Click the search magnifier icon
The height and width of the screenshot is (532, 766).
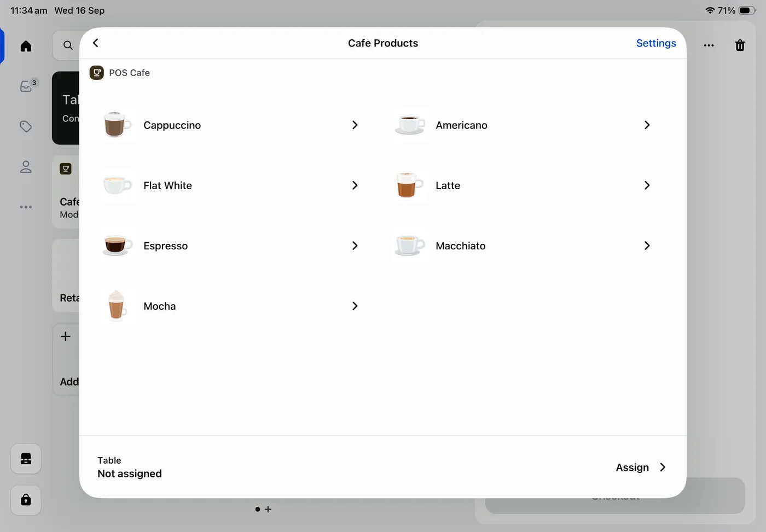tap(68, 45)
